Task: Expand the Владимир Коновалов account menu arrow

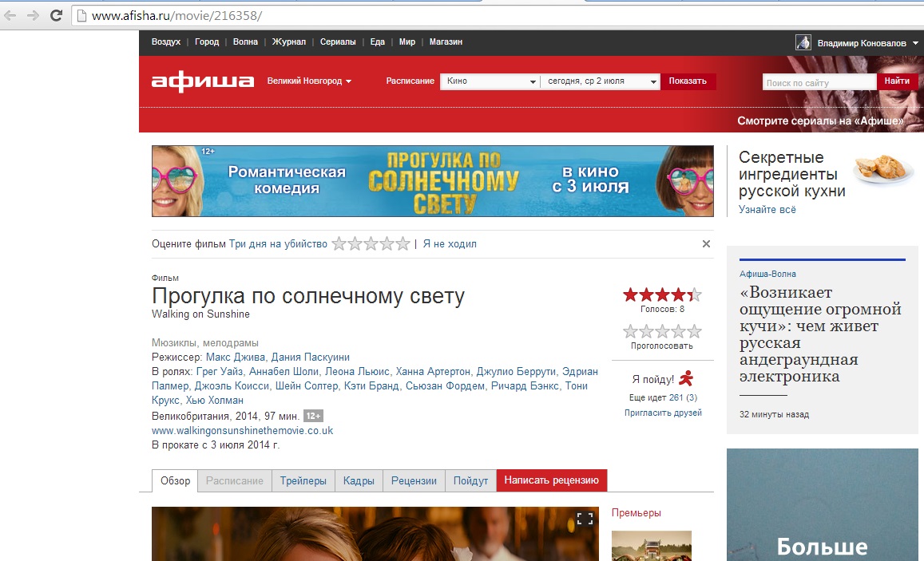Action: (915, 43)
